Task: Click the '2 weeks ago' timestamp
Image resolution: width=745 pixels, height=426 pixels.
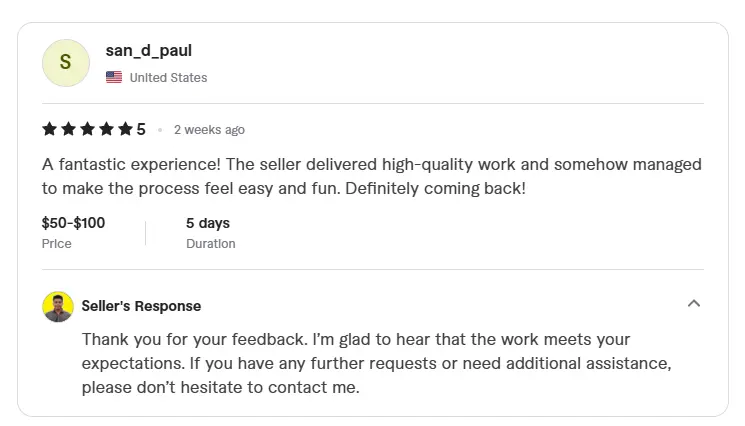Action: tap(209, 130)
